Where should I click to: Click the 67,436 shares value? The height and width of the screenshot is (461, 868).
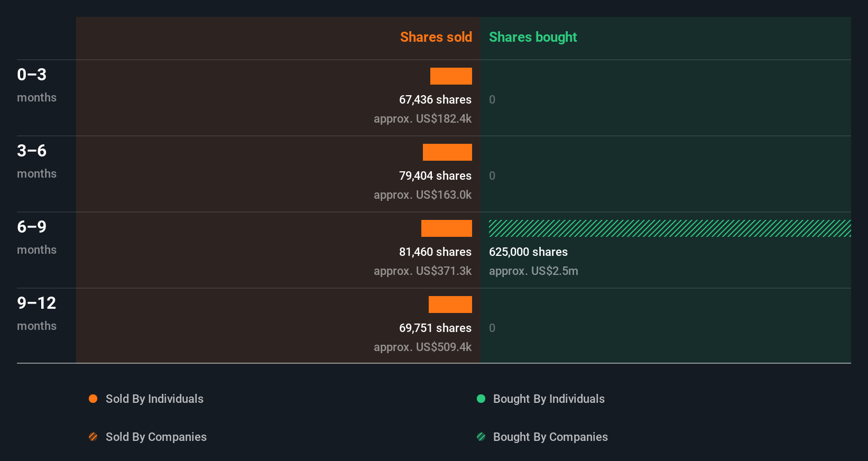[435, 99]
